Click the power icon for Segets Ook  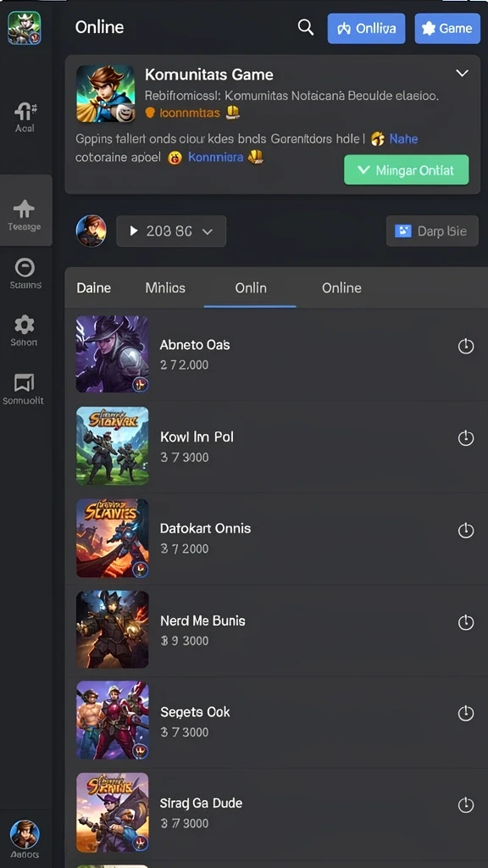[x=466, y=712]
